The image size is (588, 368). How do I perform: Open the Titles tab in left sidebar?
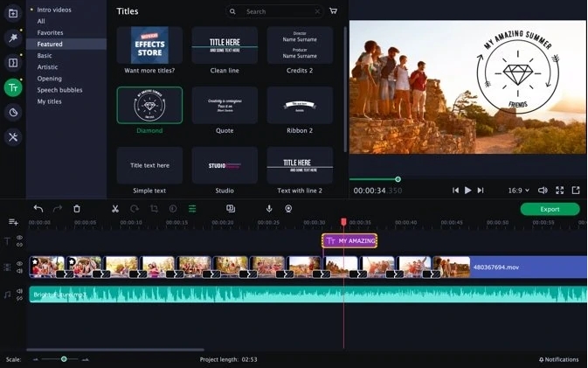pos(13,87)
